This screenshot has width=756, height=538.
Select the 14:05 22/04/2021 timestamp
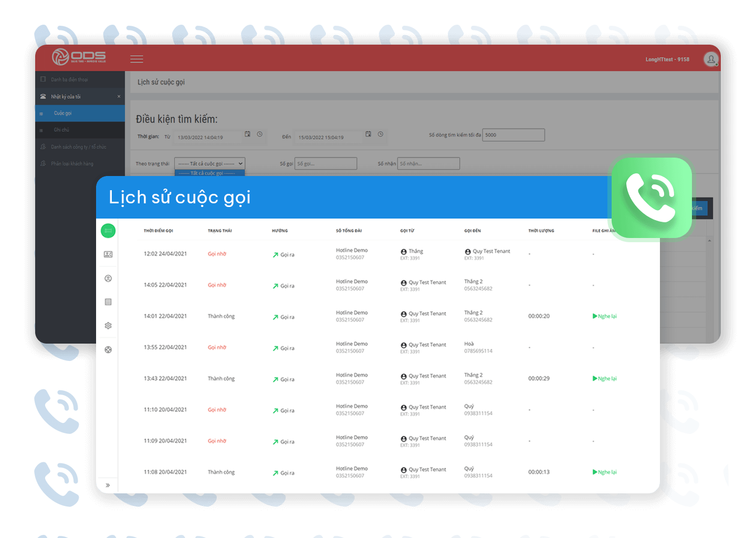click(165, 285)
